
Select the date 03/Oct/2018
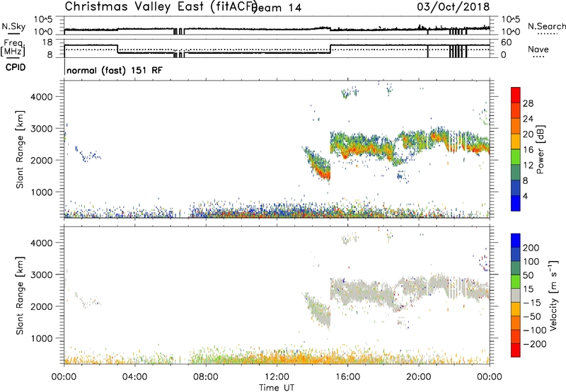click(454, 7)
